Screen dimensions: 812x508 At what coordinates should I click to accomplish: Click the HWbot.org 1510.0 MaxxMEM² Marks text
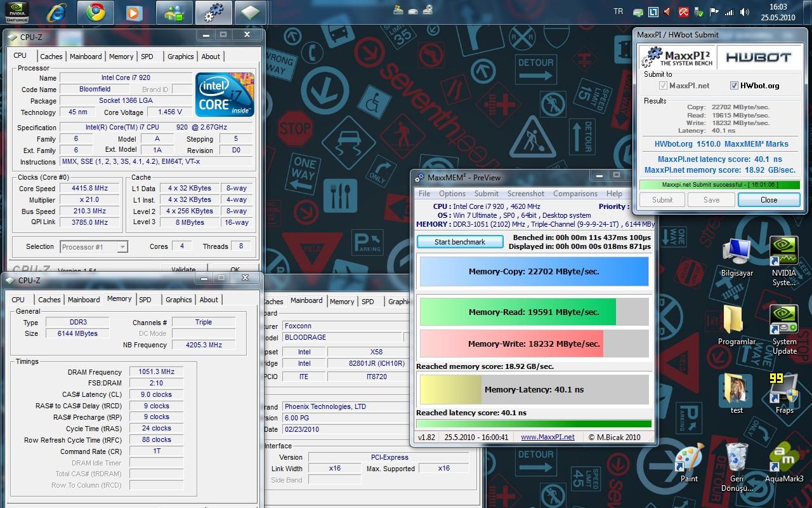pos(721,144)
